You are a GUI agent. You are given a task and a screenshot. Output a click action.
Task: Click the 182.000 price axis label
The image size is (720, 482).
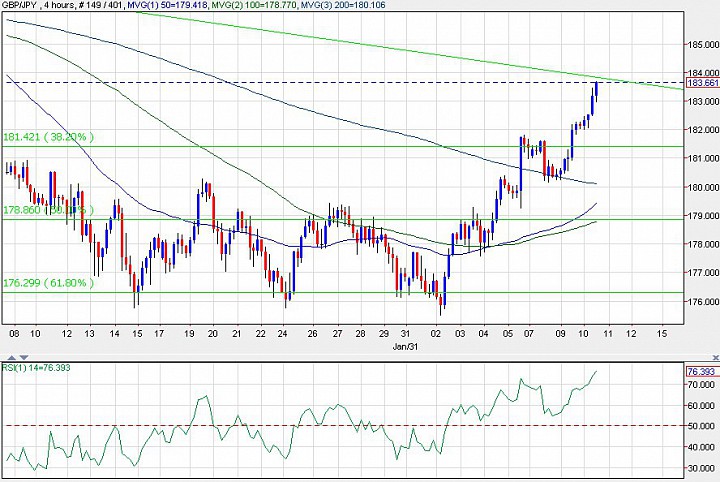click(x=703, y=130)
